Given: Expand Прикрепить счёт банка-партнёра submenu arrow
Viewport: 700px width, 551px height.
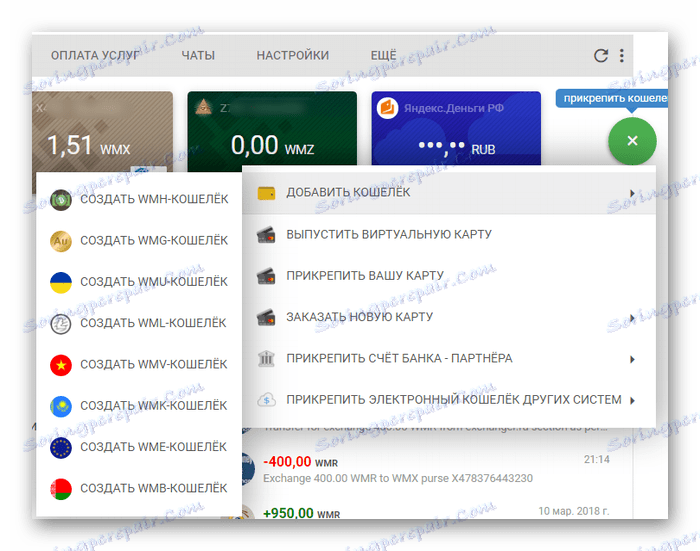Looking at the screenshot, I should coord(632,359).
